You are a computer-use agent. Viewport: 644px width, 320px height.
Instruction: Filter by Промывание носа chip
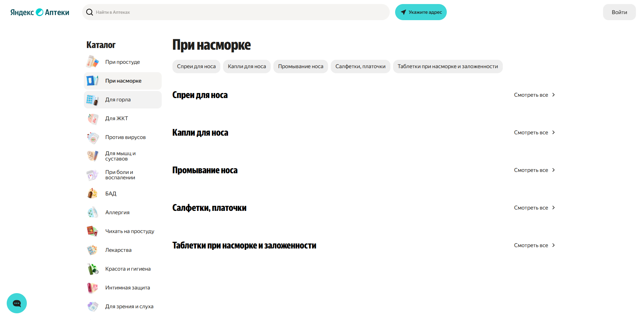tap(300, 66)
